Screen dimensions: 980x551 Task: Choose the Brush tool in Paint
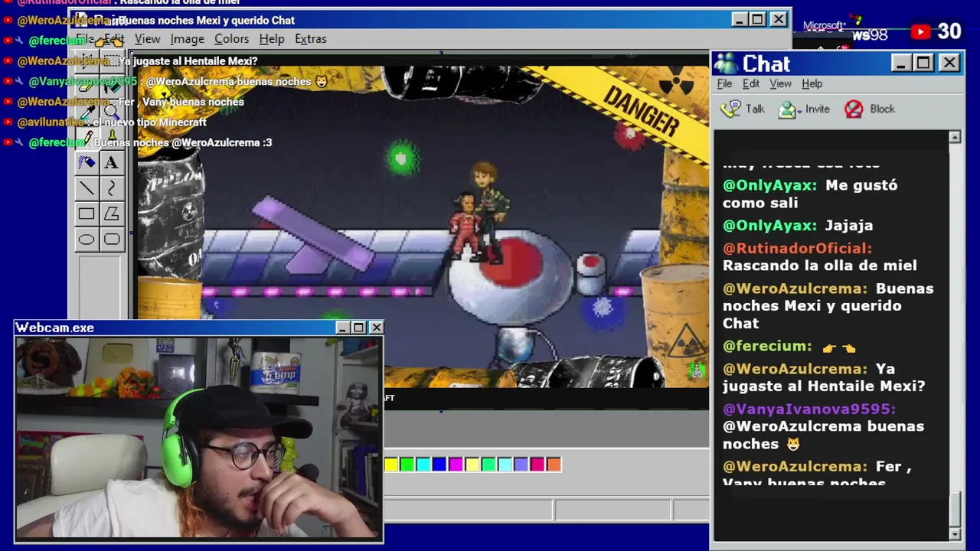(111, 137)
